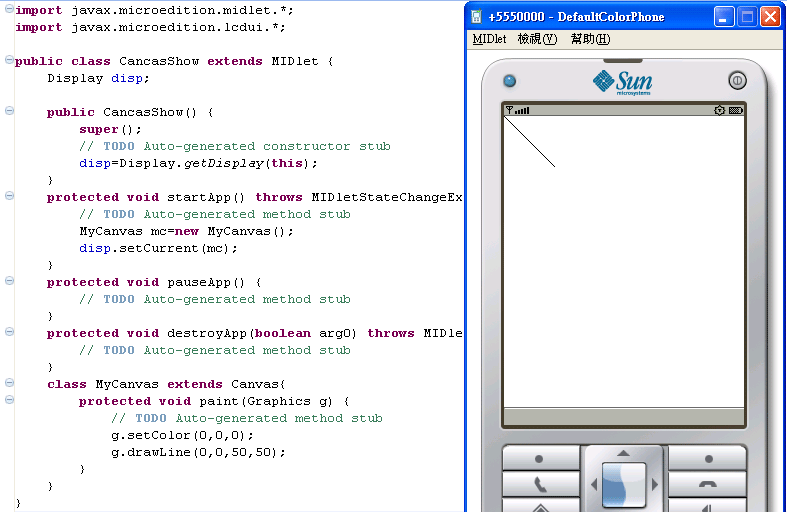Click 'MyCanvas mc=new MyCanvas();' line

pyautogui.click(x=186, y=231)
